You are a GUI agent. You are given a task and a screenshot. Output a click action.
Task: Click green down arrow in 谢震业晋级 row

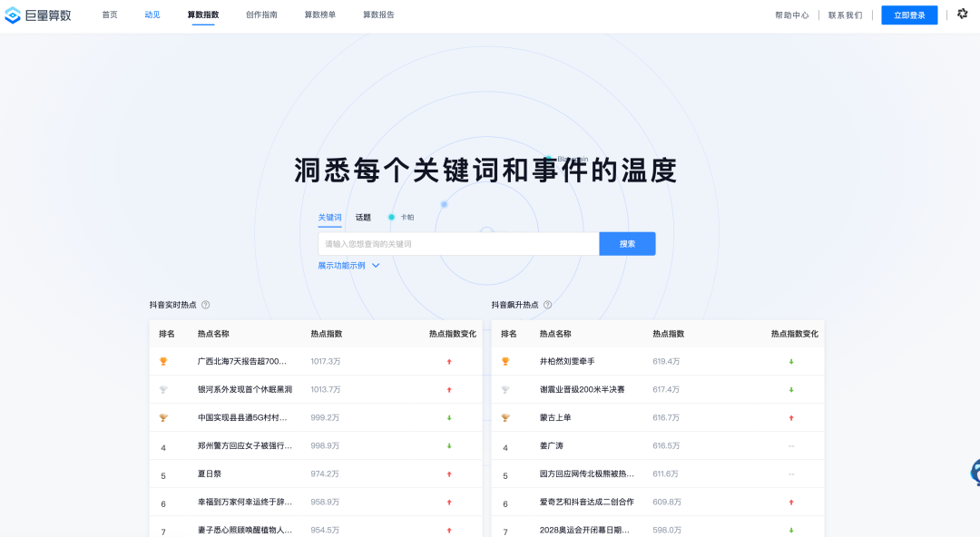(x=791, y=390)
